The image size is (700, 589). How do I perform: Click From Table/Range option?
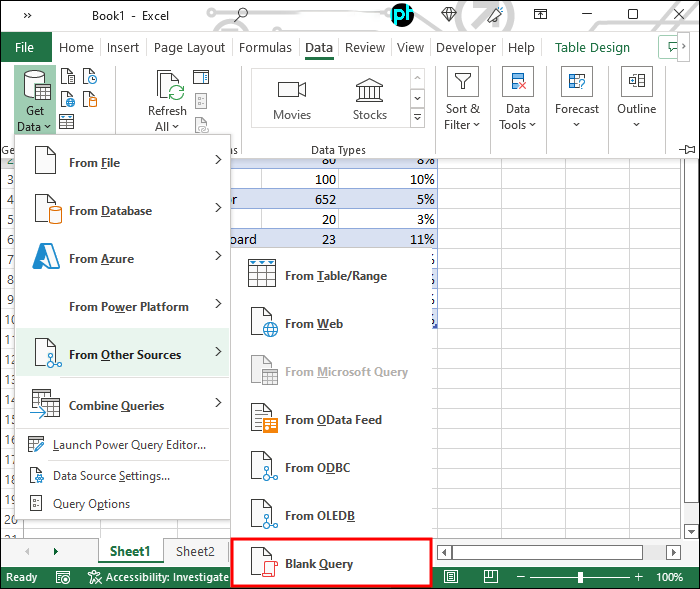(x=335, y=276)
